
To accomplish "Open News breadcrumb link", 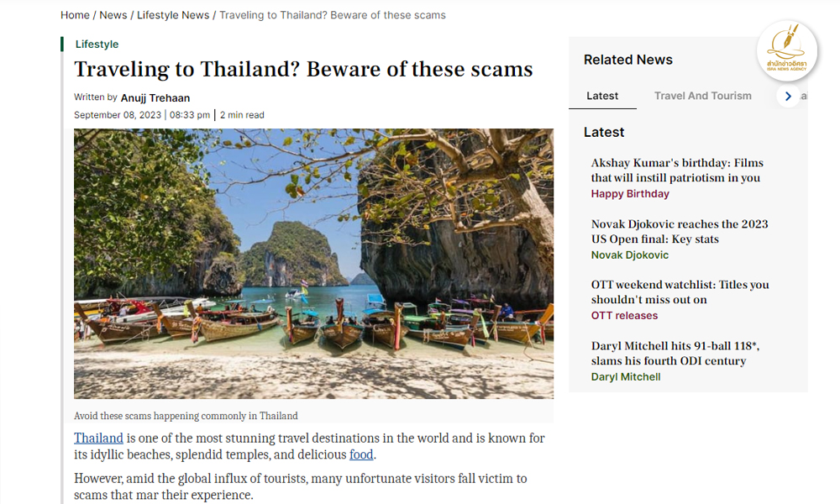I will coord(113,15).
